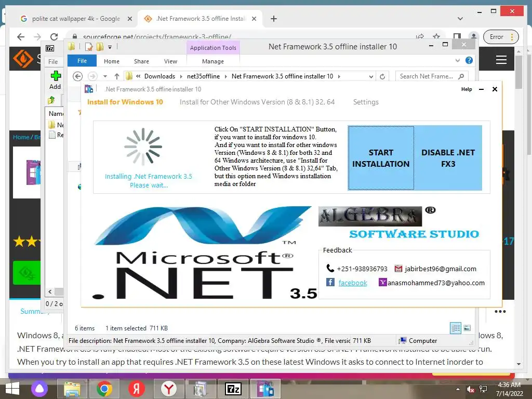Viewport: 532px width, 399px height.
Task: Click the Explorer forward arrow button
Action: coord(92,76)
